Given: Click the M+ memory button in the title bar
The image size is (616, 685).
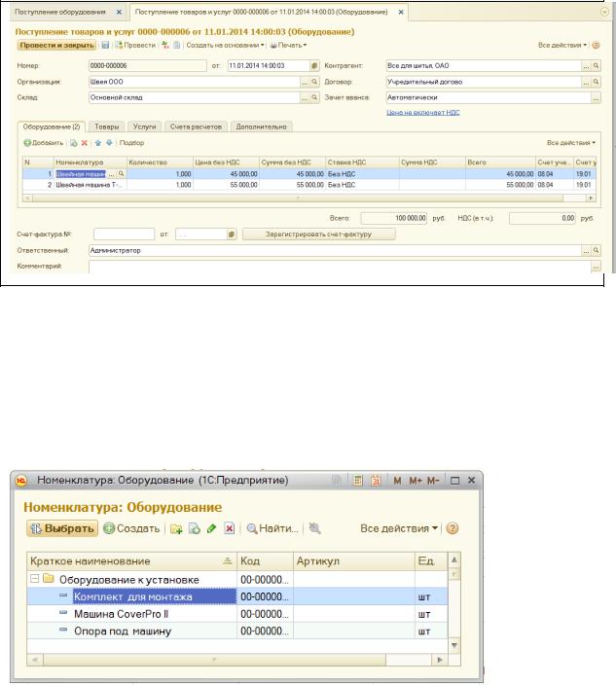Looking at the screenshot, I should click(x=416, y=481).
